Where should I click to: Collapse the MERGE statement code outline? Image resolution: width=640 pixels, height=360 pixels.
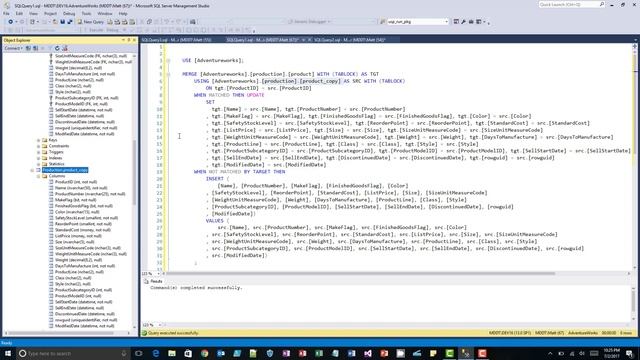[x=168, y=74]
